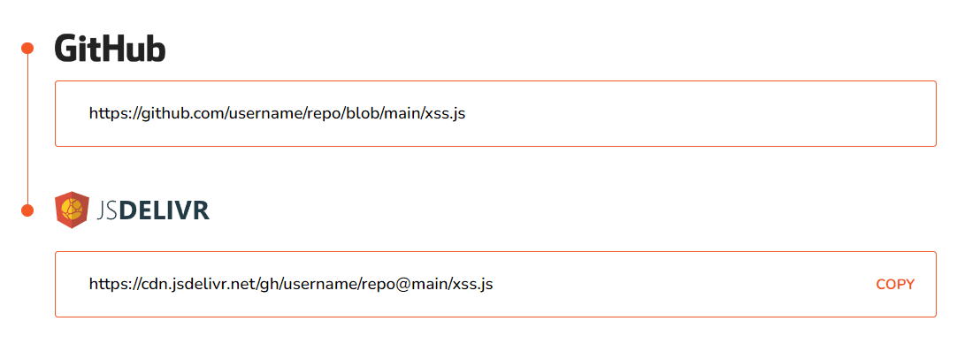This screenshot has height=344, width=980.
Task: Click the orange dot beside GitHub heading
Action: tap(27, 48)
